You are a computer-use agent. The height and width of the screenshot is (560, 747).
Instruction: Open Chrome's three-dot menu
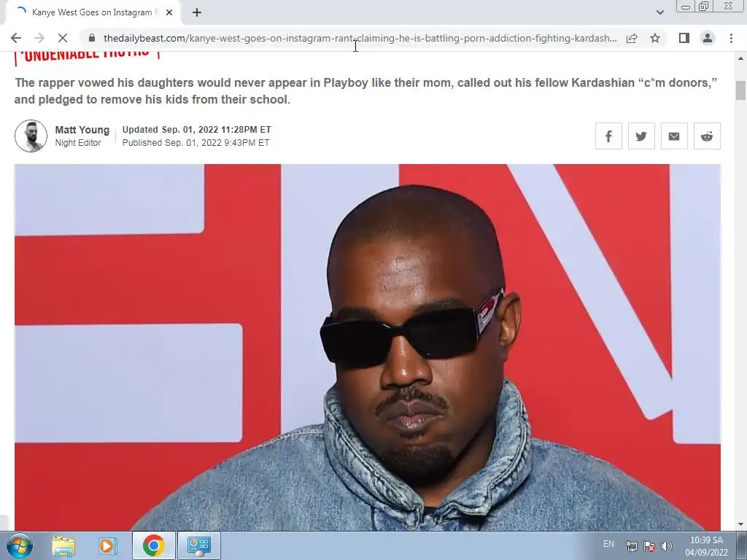pyautogui.click(x=731, y=38)
